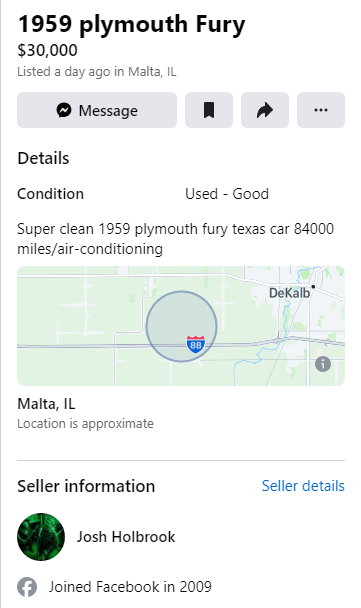Click the Interstate 88 shield on map
The image size is (361, 608).
[x=196, y=344]
